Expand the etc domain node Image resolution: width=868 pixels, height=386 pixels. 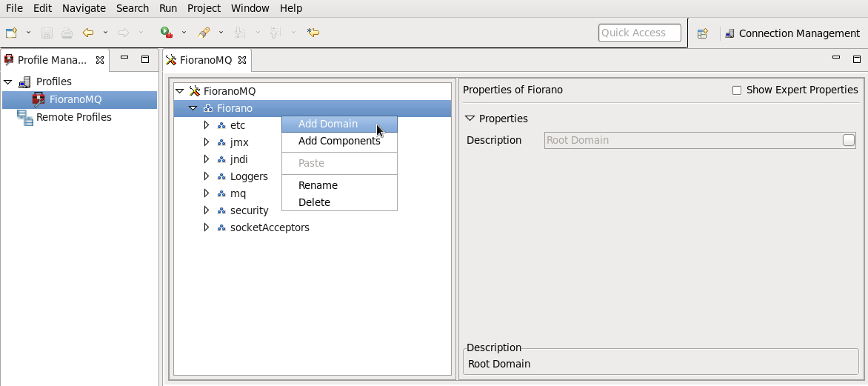(x=207, y=125)
